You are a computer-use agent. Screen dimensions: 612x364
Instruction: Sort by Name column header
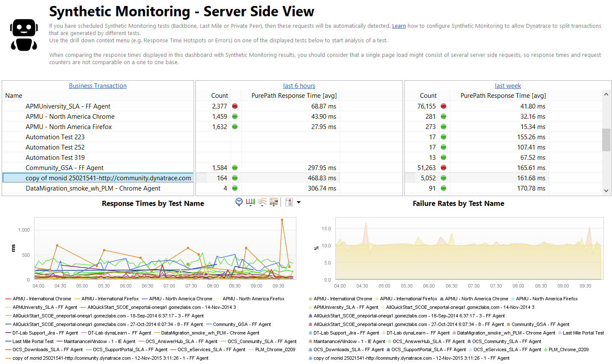(x=14, y=96)
